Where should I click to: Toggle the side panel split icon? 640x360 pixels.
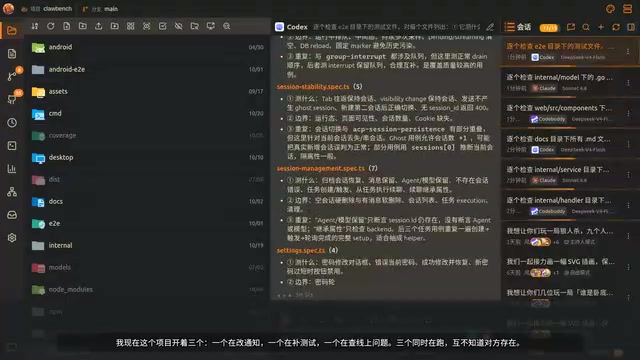pyautogui.click(x=631, y=27)
